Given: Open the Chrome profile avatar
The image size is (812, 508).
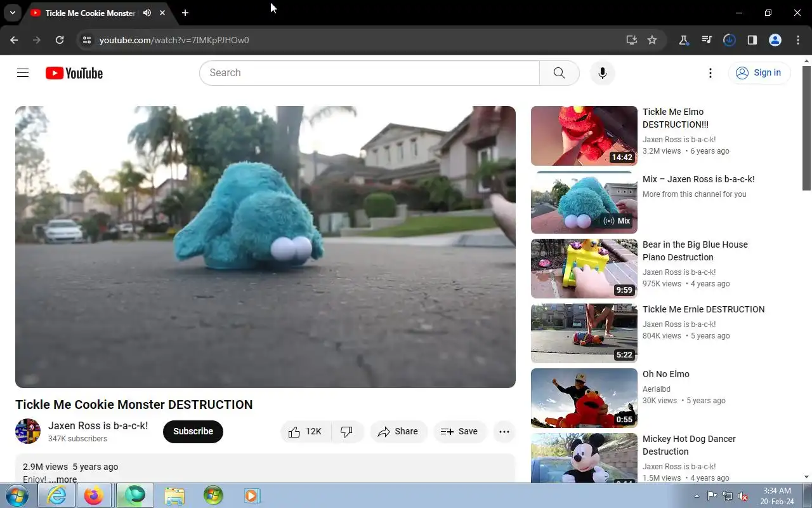Looking at the screenshot, I should (775, 40).
